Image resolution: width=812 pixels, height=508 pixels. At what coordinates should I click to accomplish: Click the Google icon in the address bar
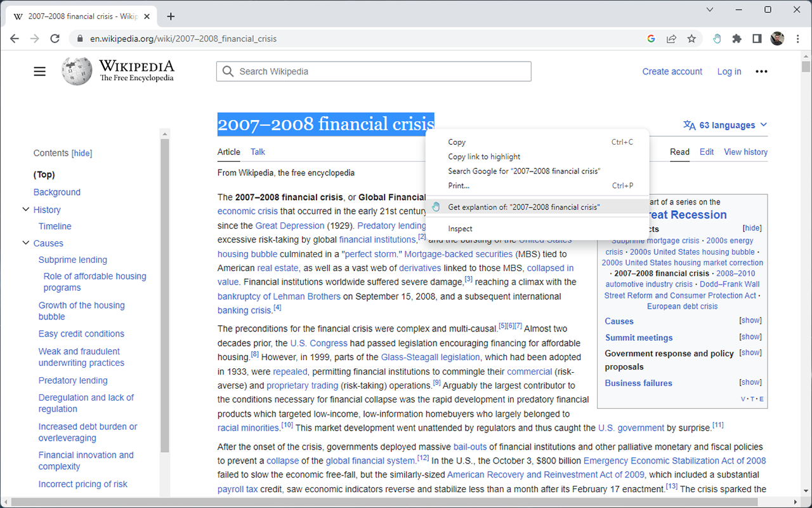pyautogui.click(x=651, y=38)
